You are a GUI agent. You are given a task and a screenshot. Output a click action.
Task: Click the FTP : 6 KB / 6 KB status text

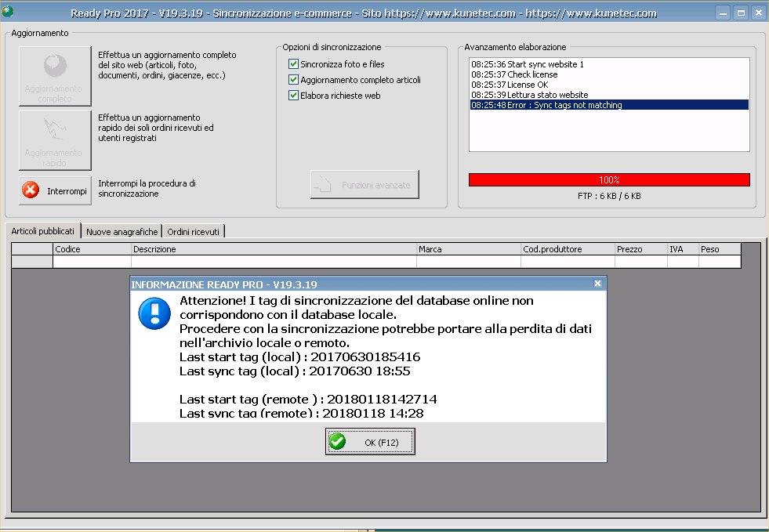coord(609,196)
